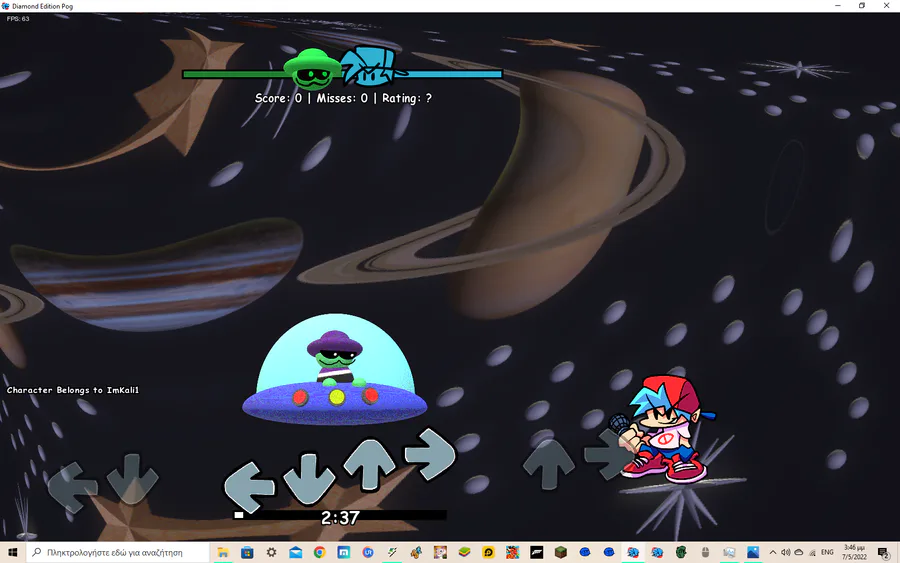Click the Score, Misses, Rating text
This screenshot has height=563, width=900.
pos(343,98)
